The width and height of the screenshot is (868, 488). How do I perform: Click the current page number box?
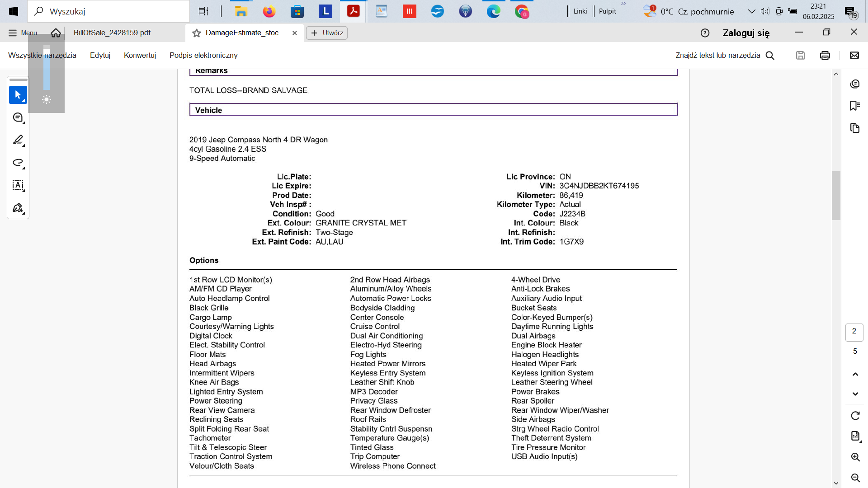(x=854, y=332)
